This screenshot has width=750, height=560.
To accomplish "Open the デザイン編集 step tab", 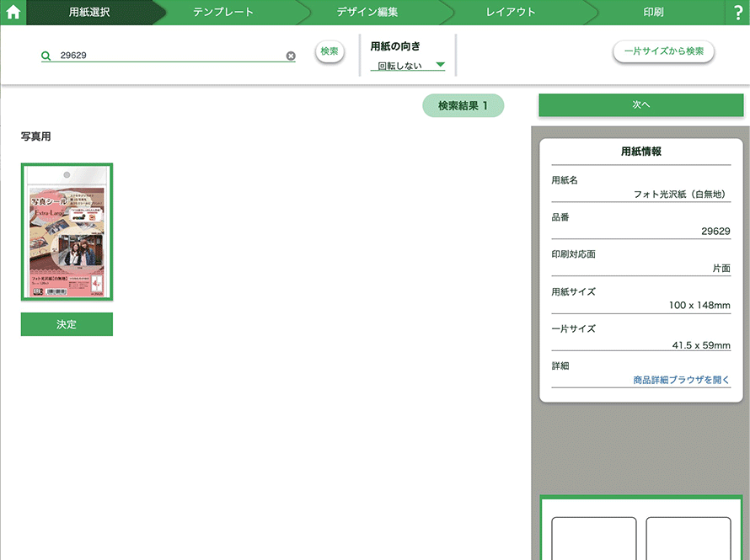I will coord(367,13).
